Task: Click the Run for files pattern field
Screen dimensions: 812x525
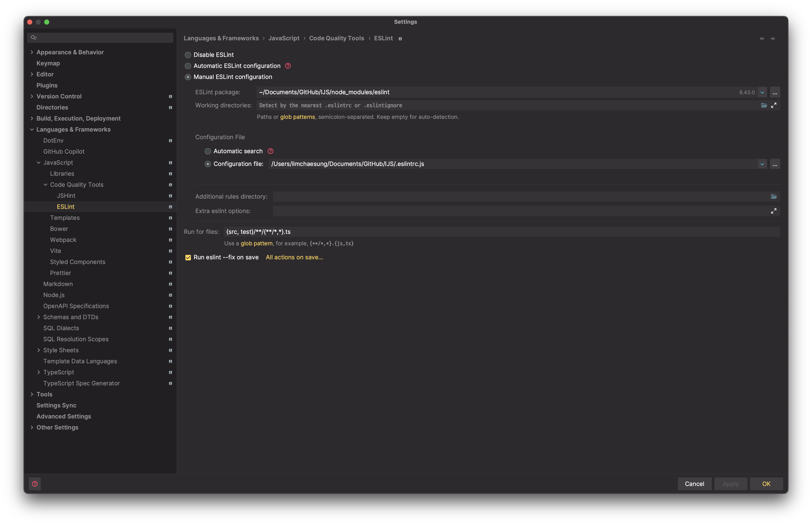Action: click(501, 232)
